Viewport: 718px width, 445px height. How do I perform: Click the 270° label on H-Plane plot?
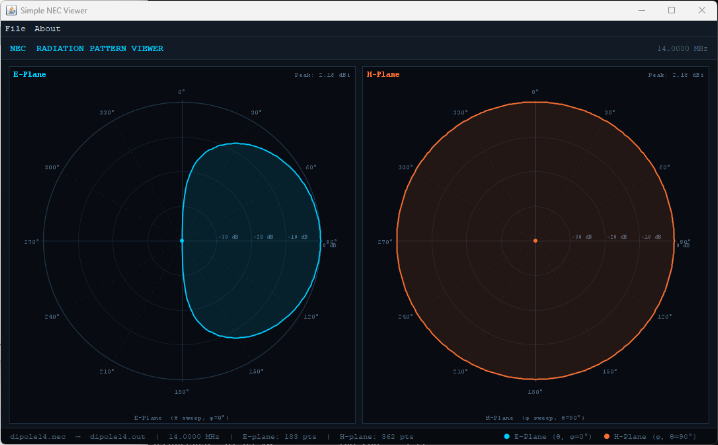coord(385,242)
